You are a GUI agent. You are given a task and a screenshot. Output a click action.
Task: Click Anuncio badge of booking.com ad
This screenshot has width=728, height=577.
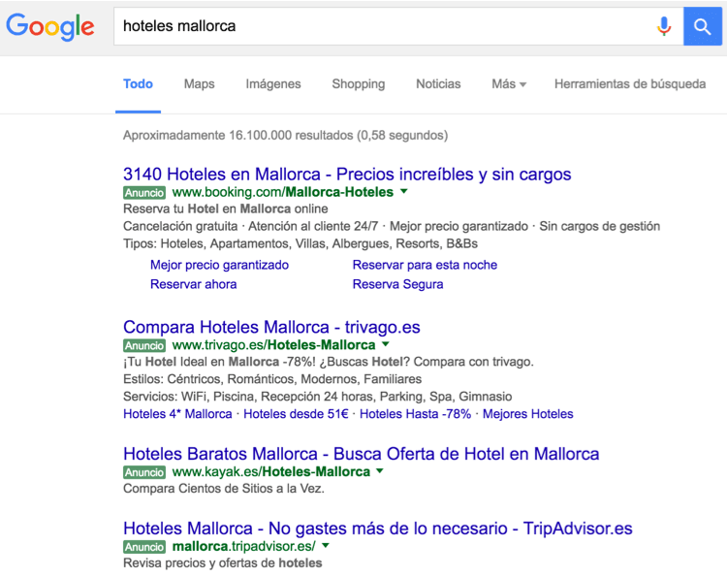(144, 192)
